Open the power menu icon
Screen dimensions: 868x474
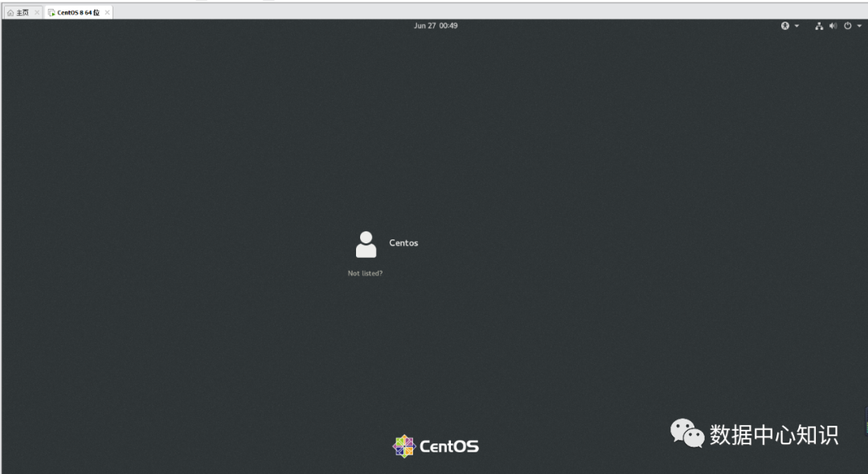pos(848,26)
